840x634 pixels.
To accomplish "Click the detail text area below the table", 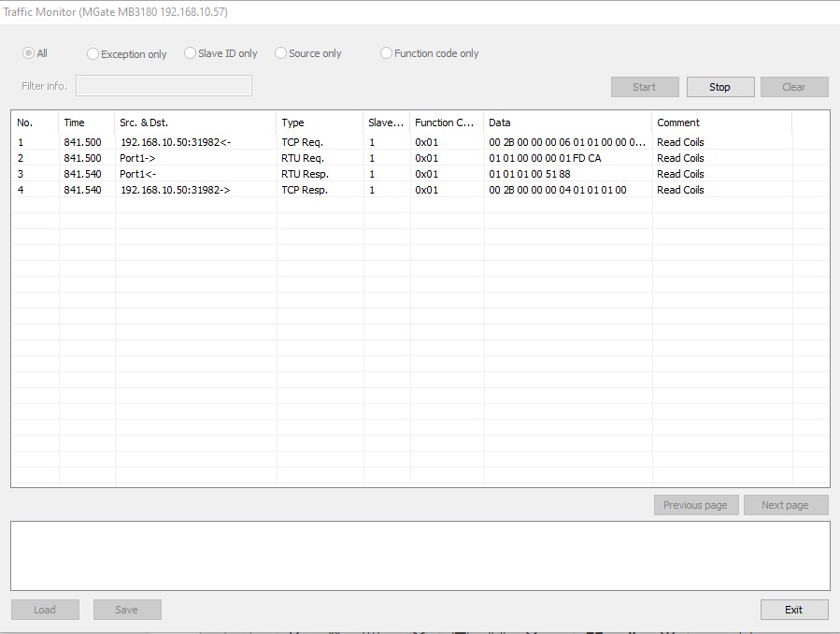I will coord(420,555).
